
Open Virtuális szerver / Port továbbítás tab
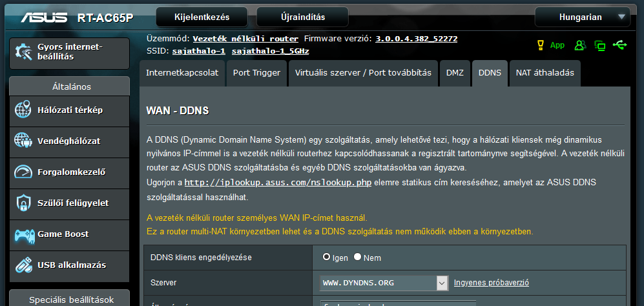point(363,73)
